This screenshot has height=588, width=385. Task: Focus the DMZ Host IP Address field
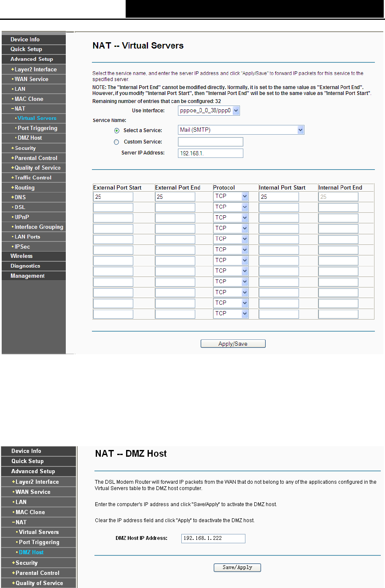click(213, 538)
